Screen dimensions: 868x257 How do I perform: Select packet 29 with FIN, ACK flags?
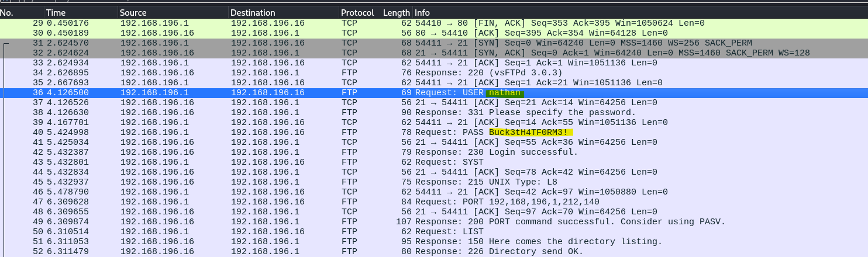[x=434, y=23]
